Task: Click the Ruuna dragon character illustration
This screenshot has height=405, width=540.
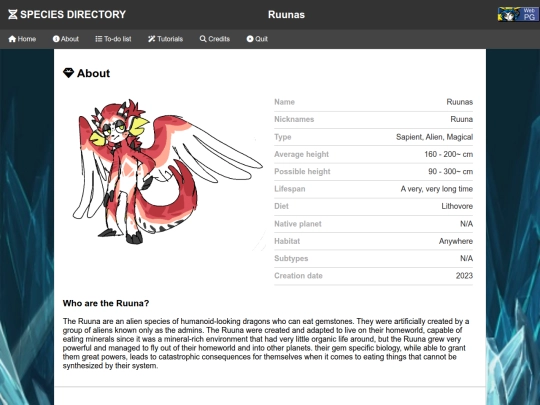Action: [167, 172]
